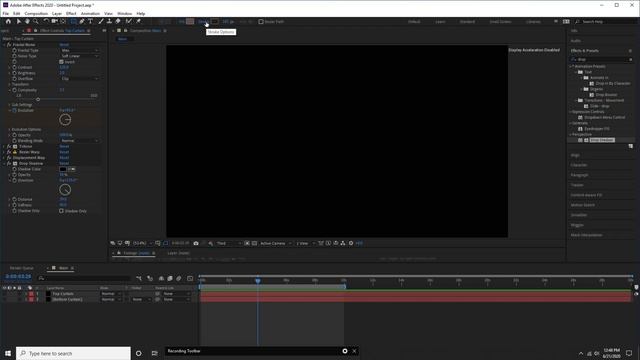The height and width of the screenshot is (360, 640).
Task: Select the Rectangle shape tool
Action: point(73,21)
